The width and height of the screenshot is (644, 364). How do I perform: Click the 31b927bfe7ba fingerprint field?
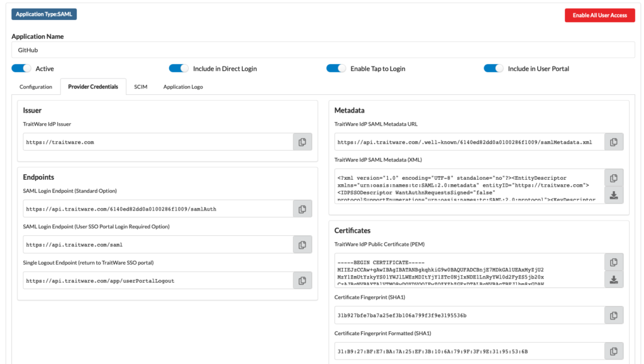[469, 316]
